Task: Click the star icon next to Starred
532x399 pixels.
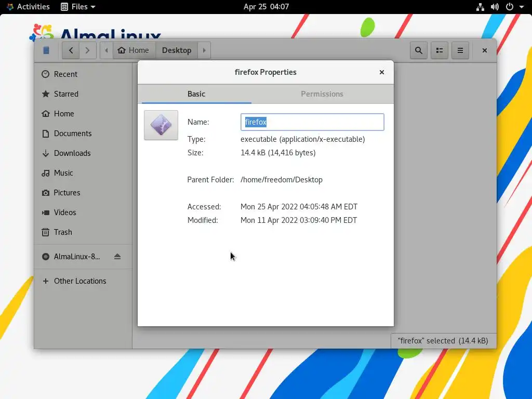Action: click(x=46, y=94)
